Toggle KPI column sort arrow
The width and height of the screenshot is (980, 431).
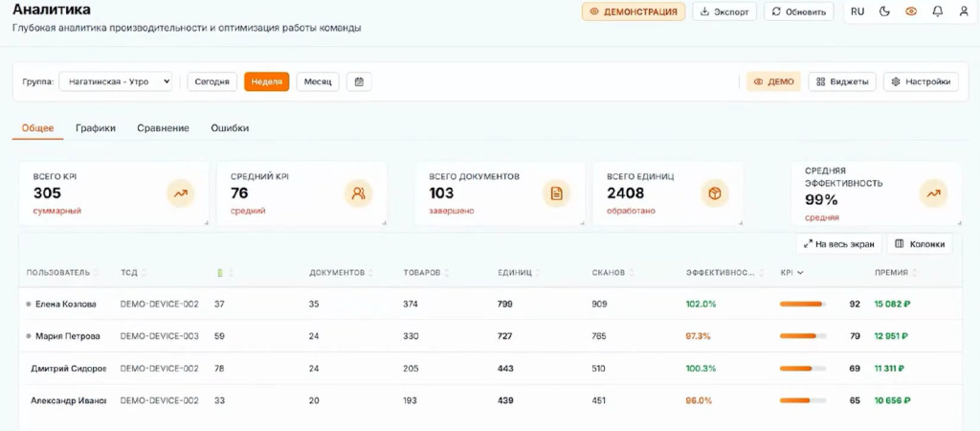click(800, 273)
